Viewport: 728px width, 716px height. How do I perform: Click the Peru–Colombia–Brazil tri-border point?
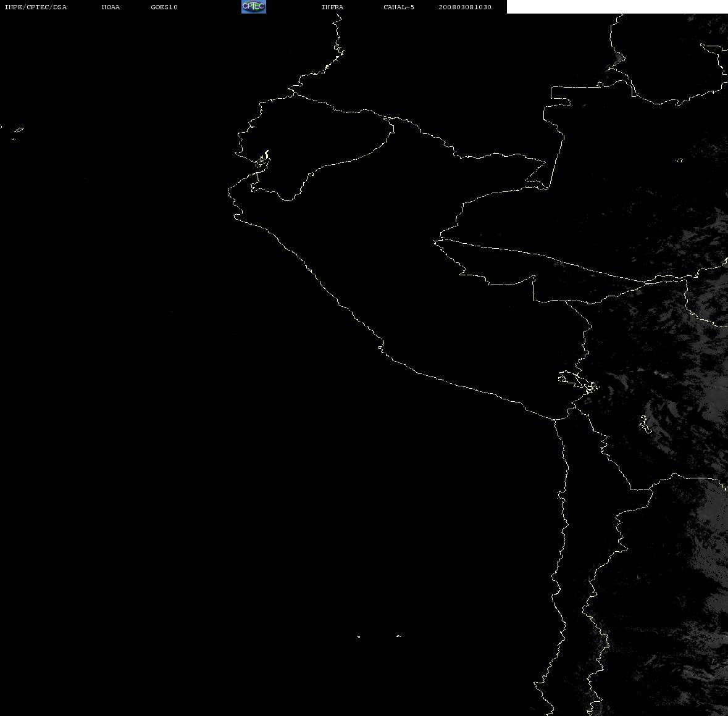tap(548, 188)
